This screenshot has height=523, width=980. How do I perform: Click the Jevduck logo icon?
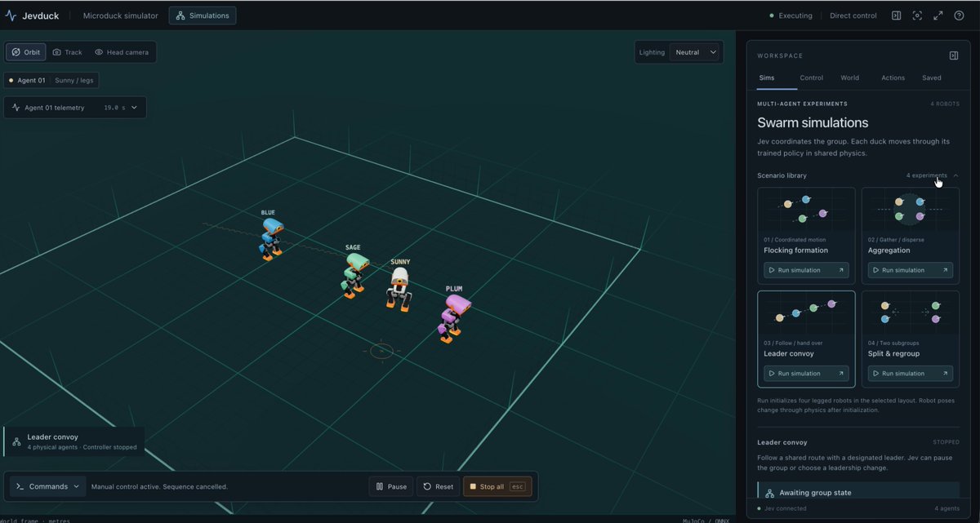tap(11, 16)
